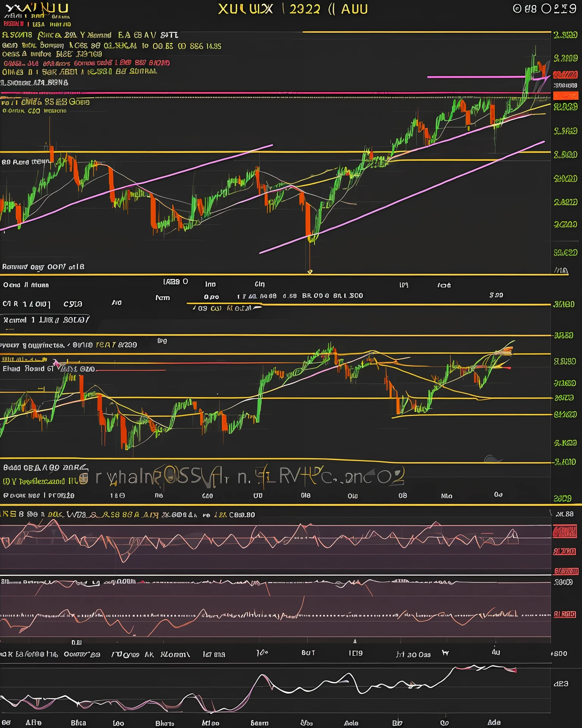Click the red tag on the dotted oscillator line
The width and height of the screenshot is (582, 728).
pyautogui.click(x=565, y=614)
